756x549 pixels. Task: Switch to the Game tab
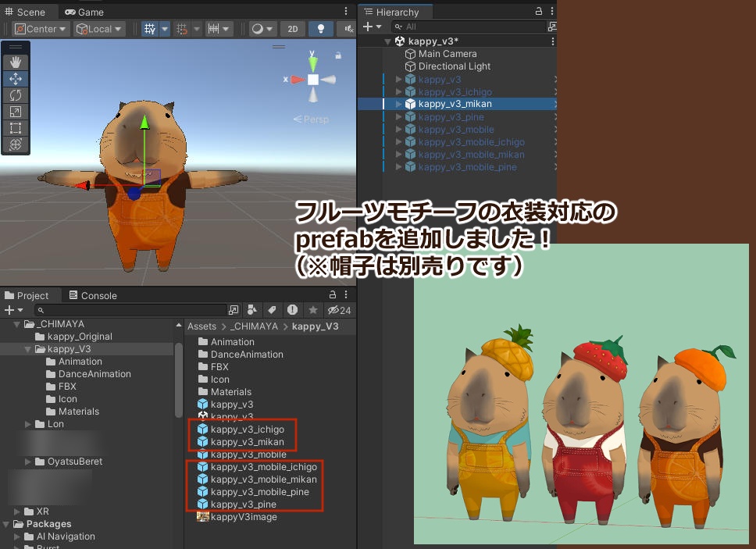84,12
